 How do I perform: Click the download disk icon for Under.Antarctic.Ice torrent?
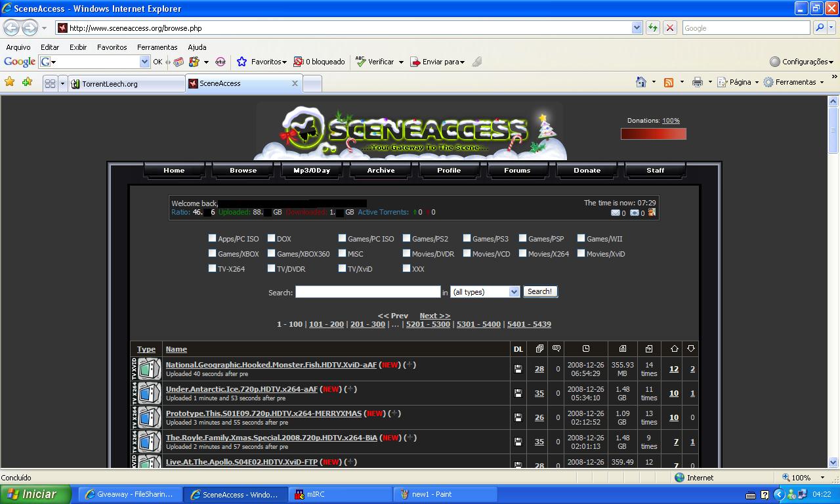[518, 393]
